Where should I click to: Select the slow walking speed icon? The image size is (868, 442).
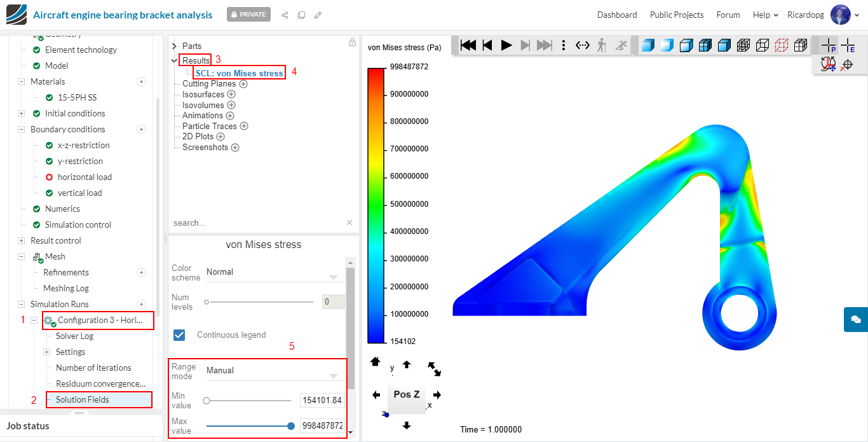601,45
